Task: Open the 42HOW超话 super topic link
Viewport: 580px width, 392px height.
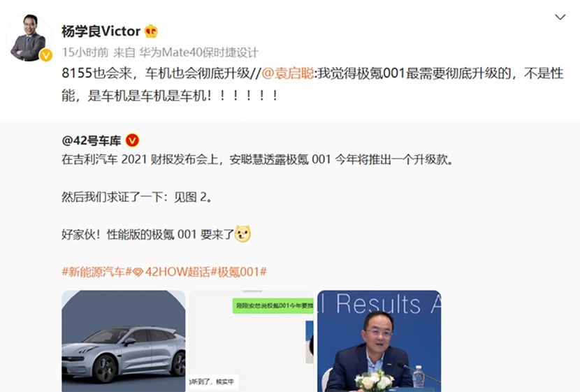Action: pyautogui.click(x=177, y=272)
